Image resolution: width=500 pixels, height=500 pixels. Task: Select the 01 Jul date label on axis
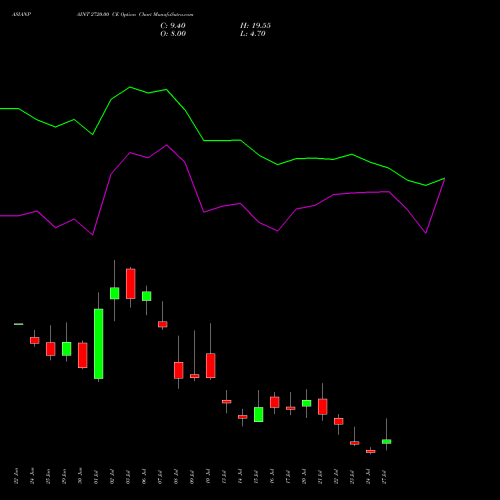pyautogui.click(x=96, y=477)
